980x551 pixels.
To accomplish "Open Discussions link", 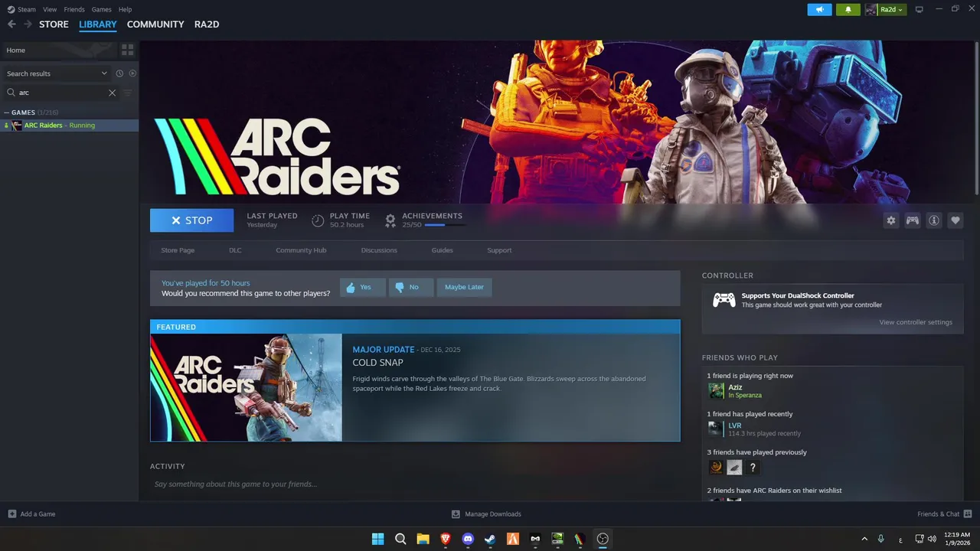I will pos(379,250).
